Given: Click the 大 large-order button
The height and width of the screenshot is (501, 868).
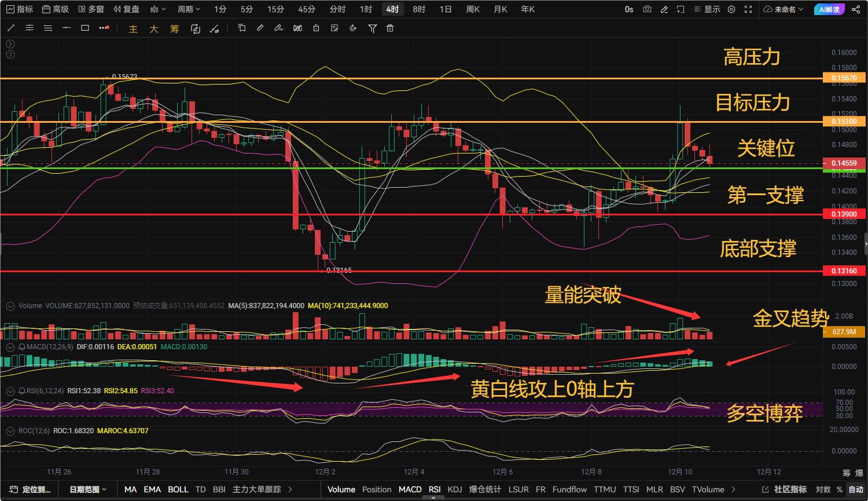Looking at the screenshot, I should [x=154, y=28].
